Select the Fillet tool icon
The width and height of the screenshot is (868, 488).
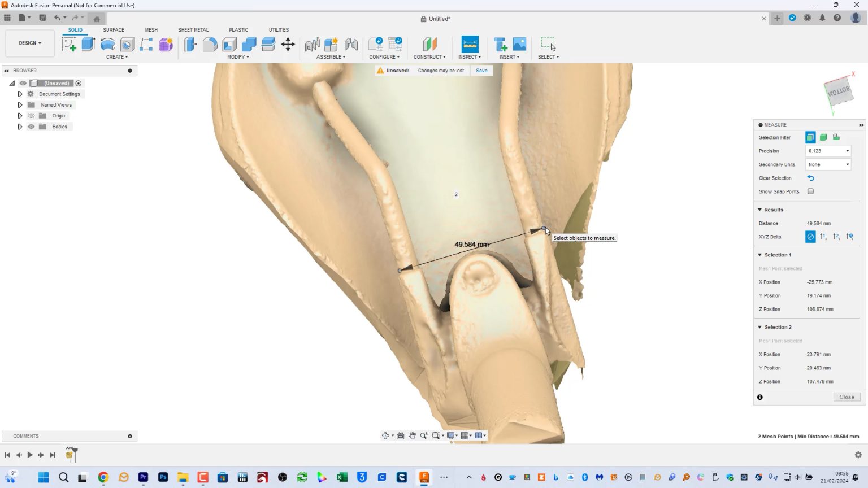tap(210, 44)
